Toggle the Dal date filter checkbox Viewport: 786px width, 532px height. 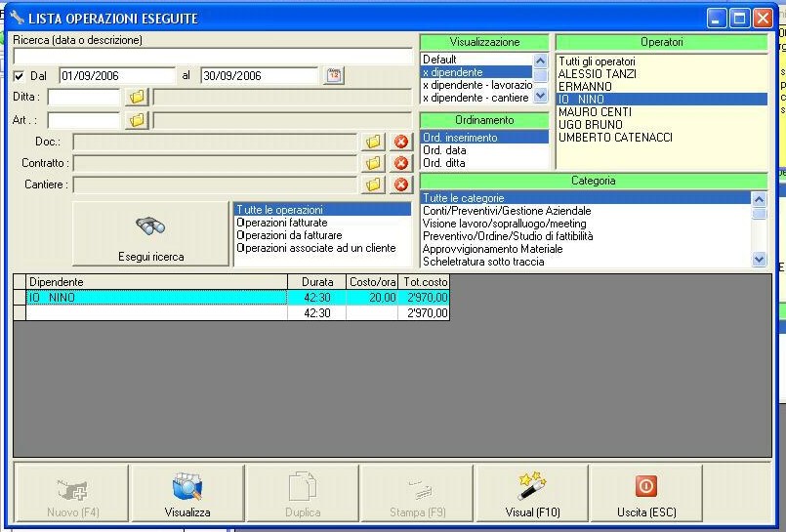[19, 76]
